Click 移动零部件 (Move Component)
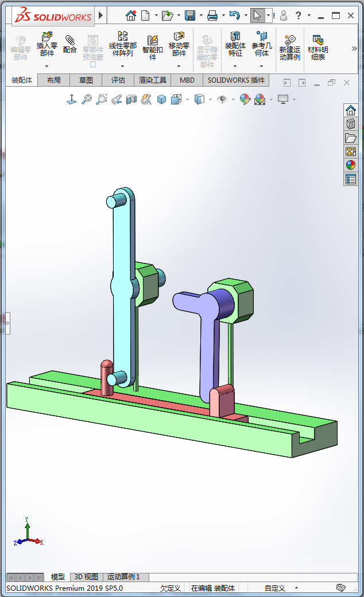Viewport: 364px width, 597px height. [x=179, y=44]
